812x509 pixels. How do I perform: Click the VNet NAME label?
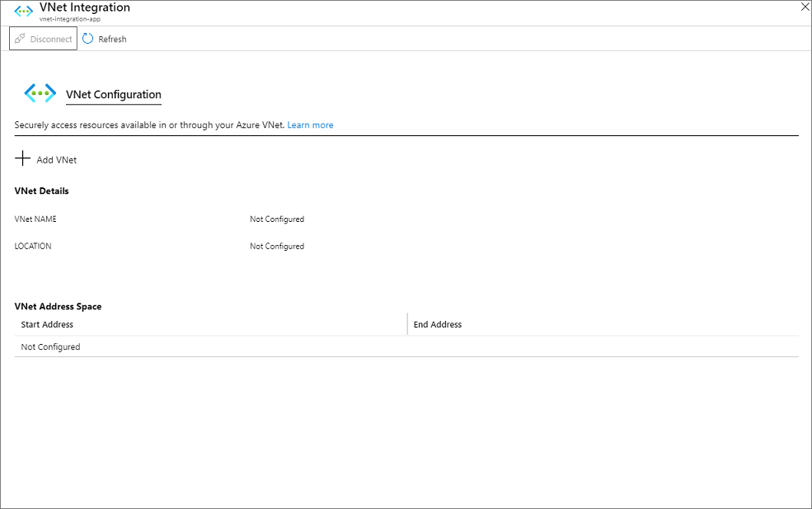[x=35, y=219]
